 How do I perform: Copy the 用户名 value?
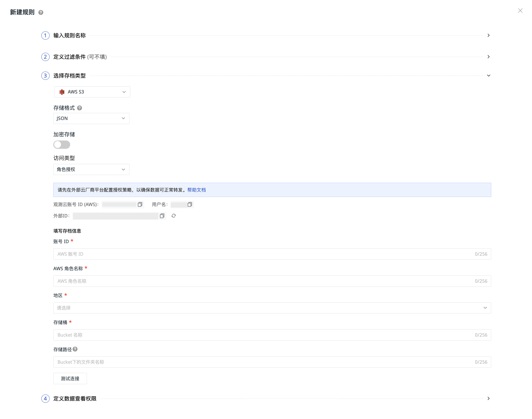pyautogui.click(x=190, y=205)
